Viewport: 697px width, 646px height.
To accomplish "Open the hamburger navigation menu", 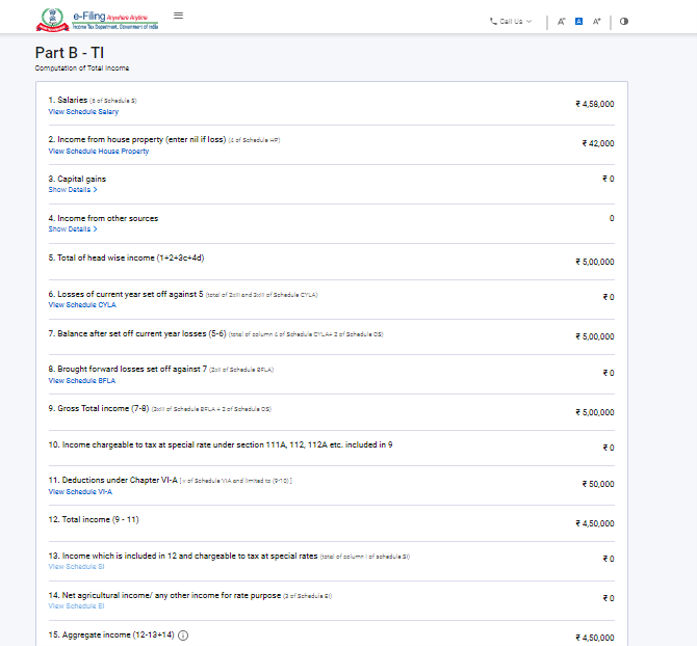I will point(178,16).
